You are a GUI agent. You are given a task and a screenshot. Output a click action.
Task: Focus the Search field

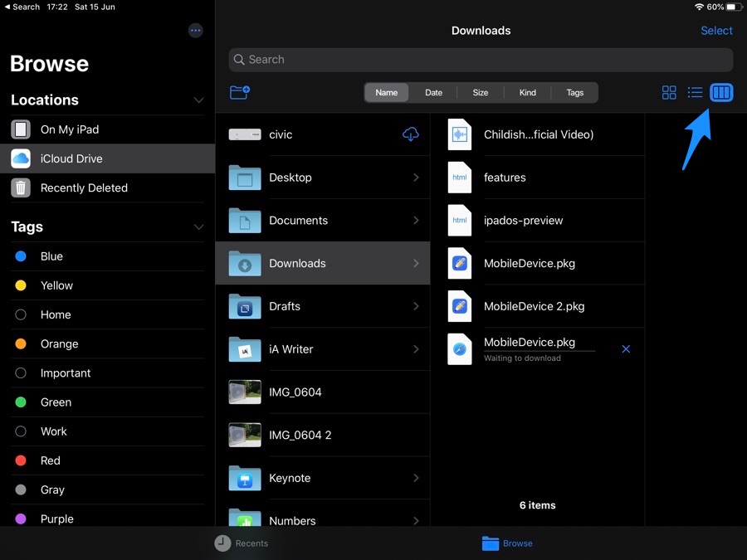pyautogui.click(x=481, y=60)
